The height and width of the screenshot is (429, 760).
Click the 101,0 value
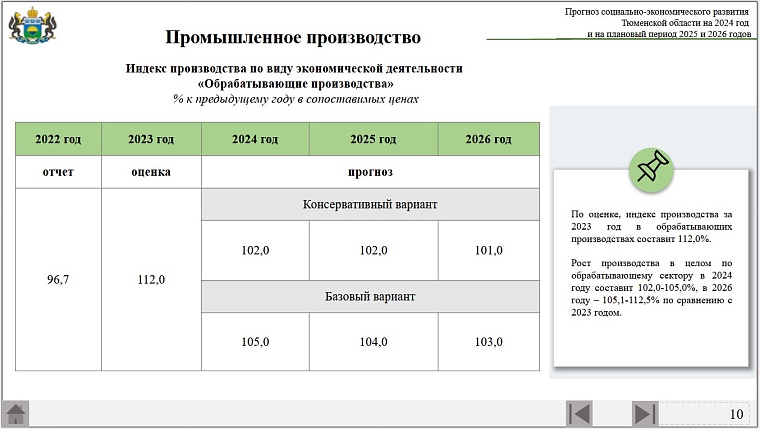coord(489,251)
